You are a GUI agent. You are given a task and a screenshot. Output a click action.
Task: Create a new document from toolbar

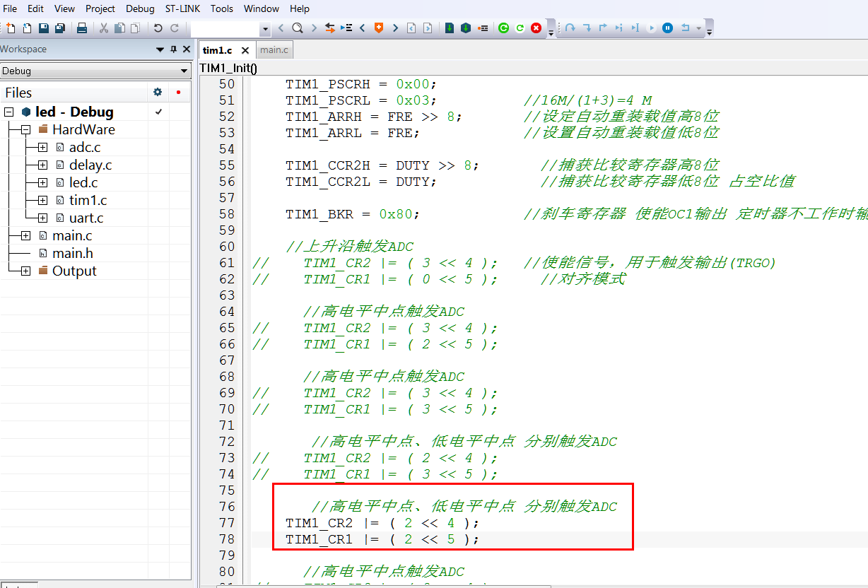11,28
